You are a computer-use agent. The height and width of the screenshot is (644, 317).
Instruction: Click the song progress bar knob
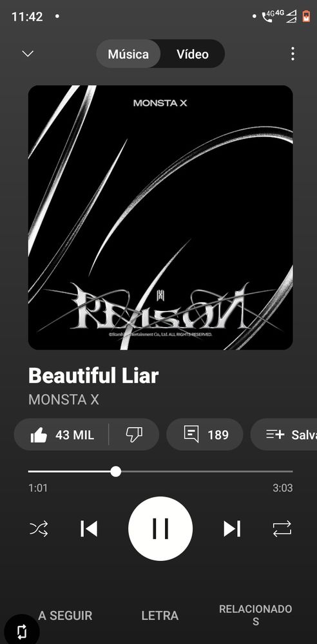[x=116, y=471]
